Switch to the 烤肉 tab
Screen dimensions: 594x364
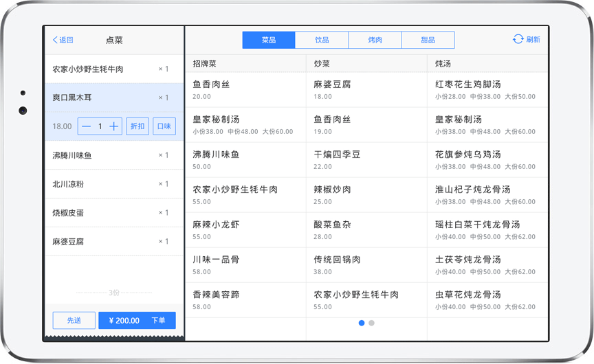[375, 40]
